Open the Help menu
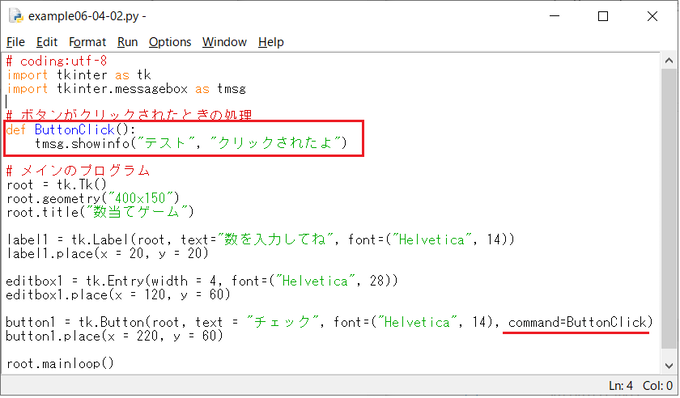680x398 pixels. (x=271, y=42)
